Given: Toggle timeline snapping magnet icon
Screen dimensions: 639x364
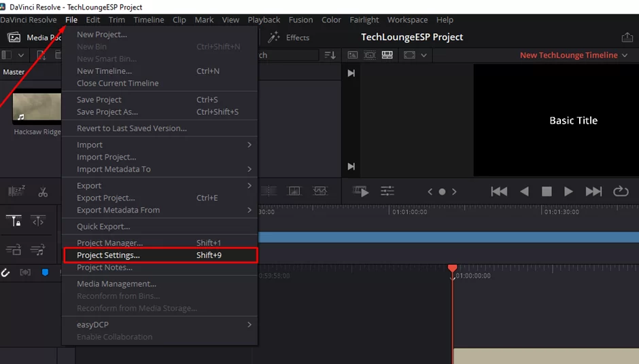Looking at the screenshot, I should pos(5,272).
